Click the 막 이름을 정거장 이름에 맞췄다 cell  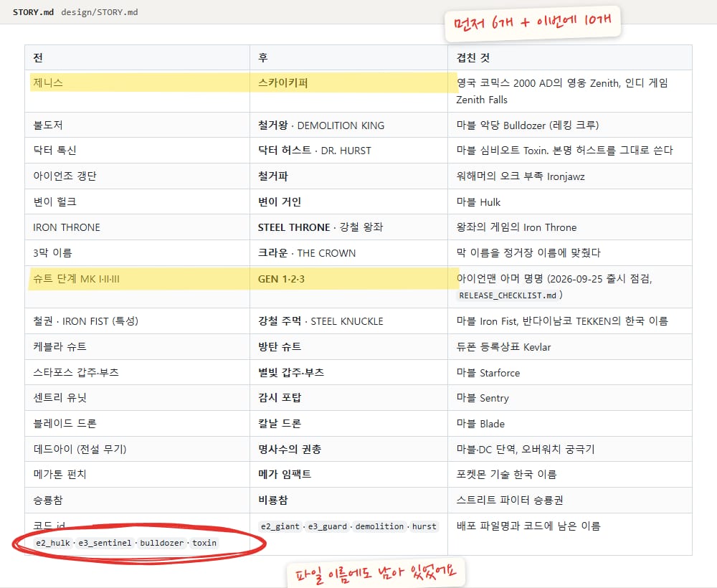[570, 253]
